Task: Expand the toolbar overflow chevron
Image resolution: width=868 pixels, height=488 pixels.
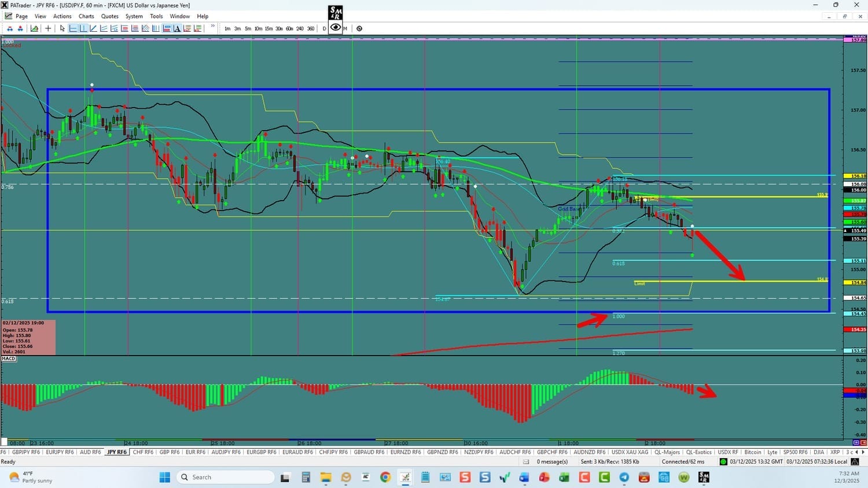Action: 213,27
